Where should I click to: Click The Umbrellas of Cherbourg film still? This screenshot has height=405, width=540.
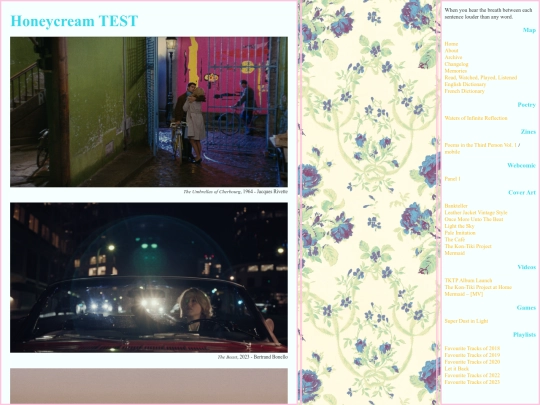pos(149,112)
